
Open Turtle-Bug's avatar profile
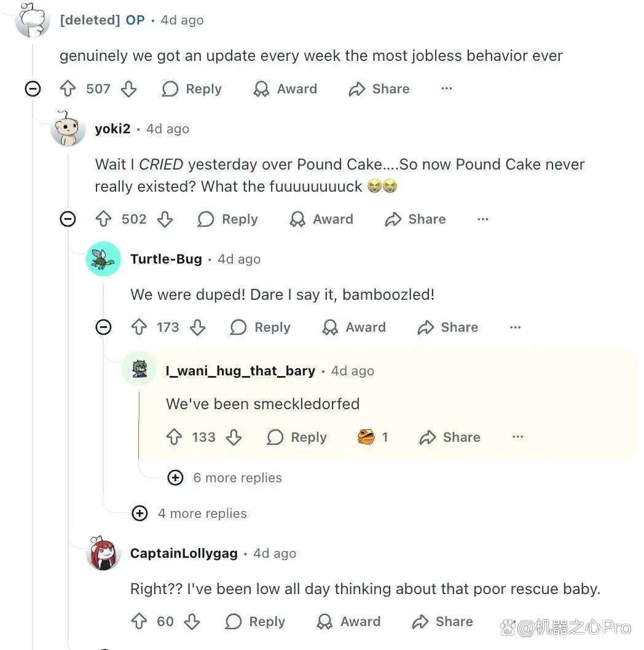click(x=104, y=259)
